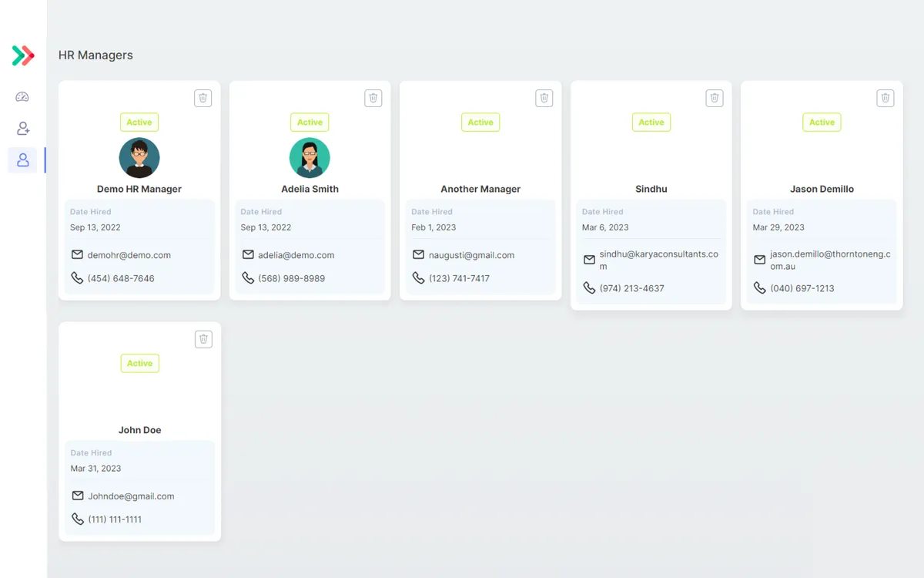Click phone number (568) 989-8989
The height and width of the screenshot is (578, 924).
pyautogui.click(x=292, y=278)
